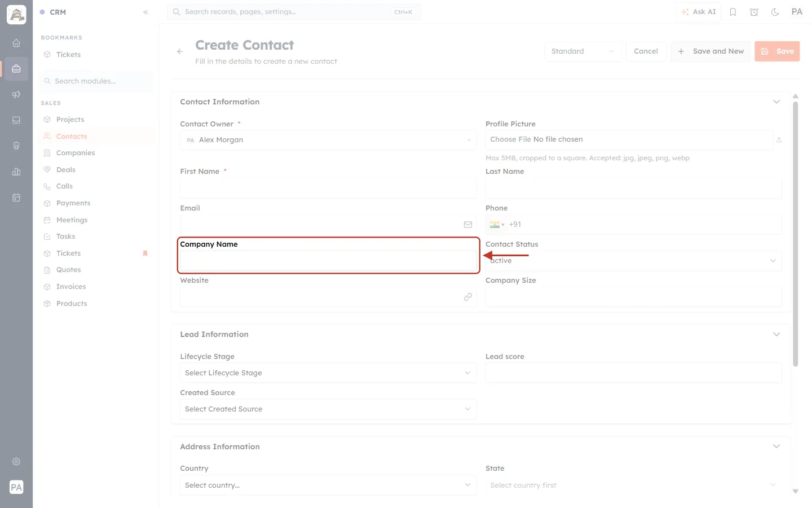Open the reminders clock icon
The height and width of the screenshot is (508, 812).
[754, 12]
